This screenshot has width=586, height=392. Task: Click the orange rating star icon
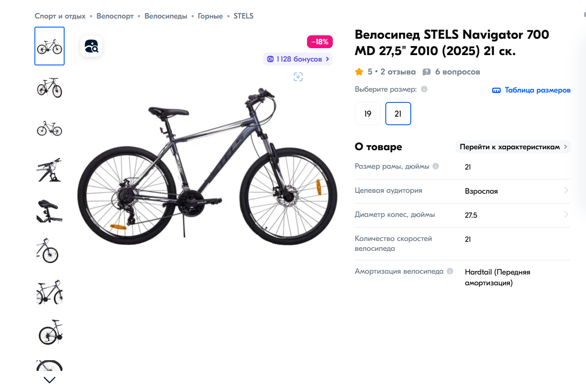(x=359, y=72)
